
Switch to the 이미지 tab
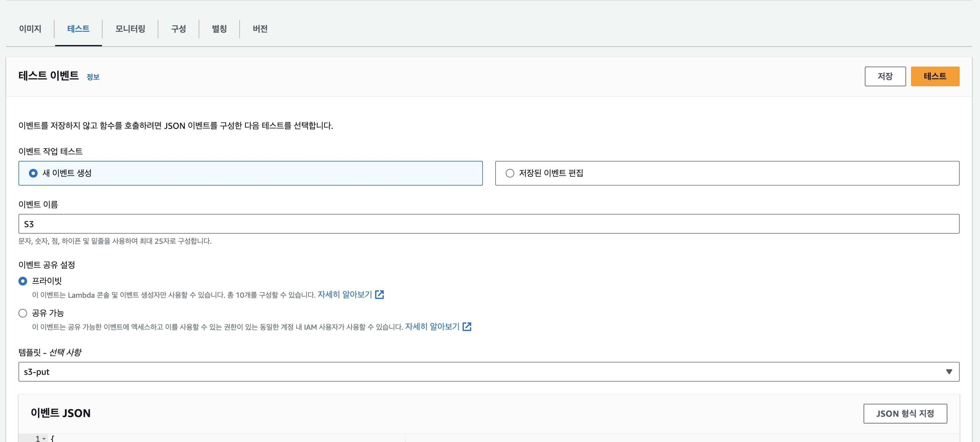pyautogui.click(x=30, y=29)
